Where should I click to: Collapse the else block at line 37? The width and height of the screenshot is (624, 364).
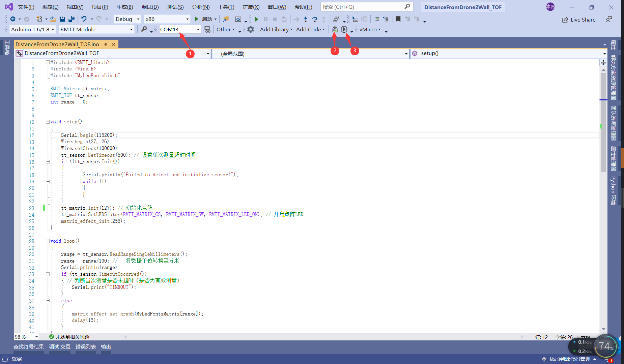click(x=48, y=301)
